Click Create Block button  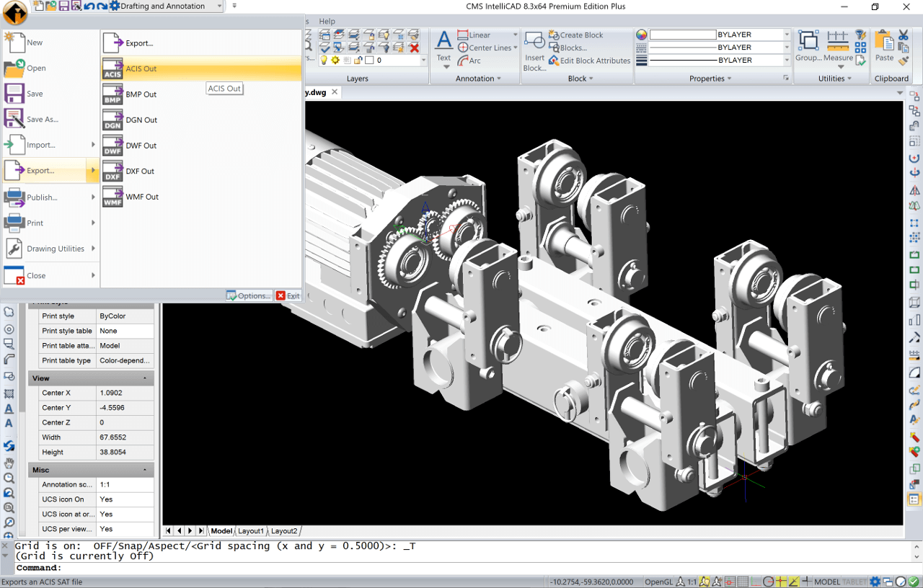click(576, 35)
